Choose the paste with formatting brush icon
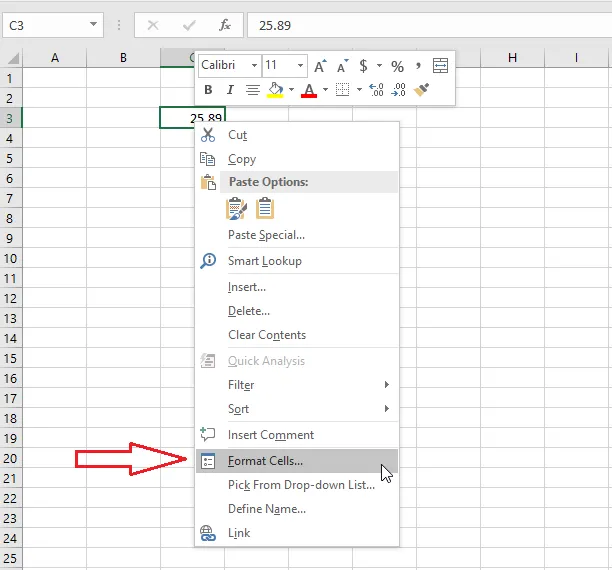The height and width of the screenshot is (570, 612). 236,208
